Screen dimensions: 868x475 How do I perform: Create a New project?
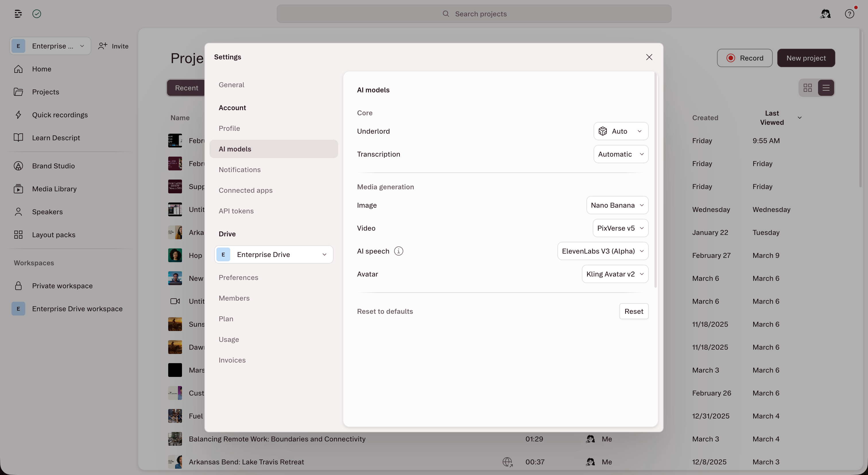(806, 58)
